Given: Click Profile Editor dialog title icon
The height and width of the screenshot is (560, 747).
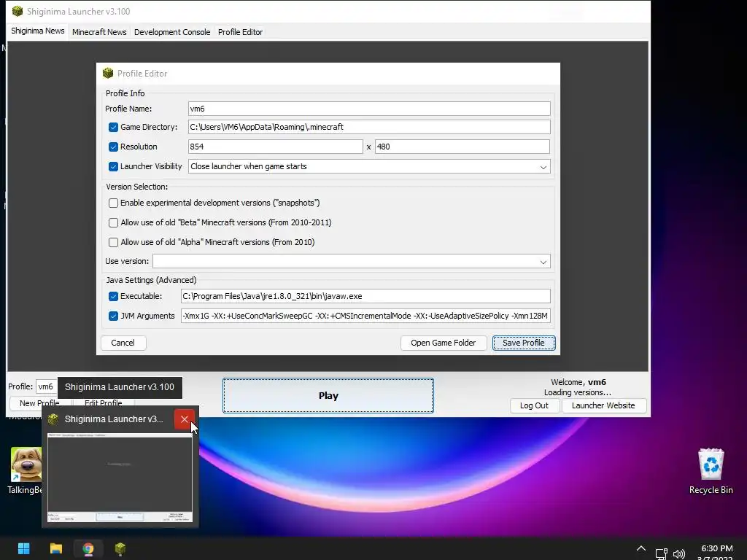Looking at the screenshot, I should tap(108, 73).
